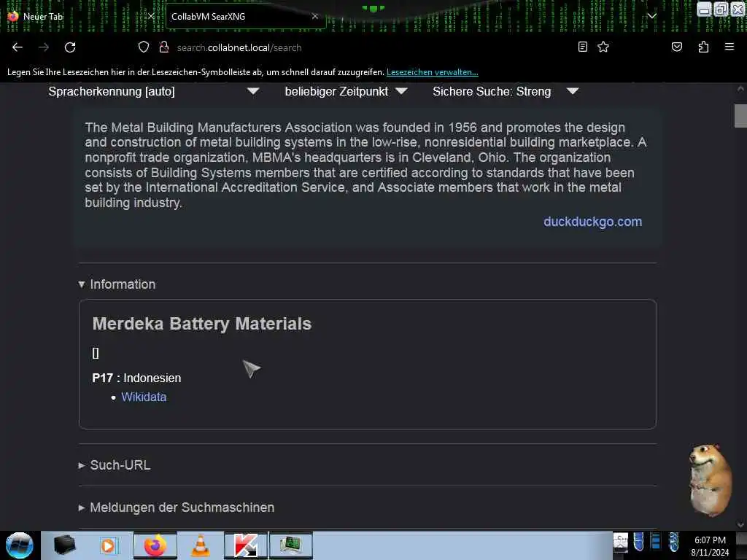Open the list all tabs chevron
Viewport: 747px width, 560px height.
point(651,16)
